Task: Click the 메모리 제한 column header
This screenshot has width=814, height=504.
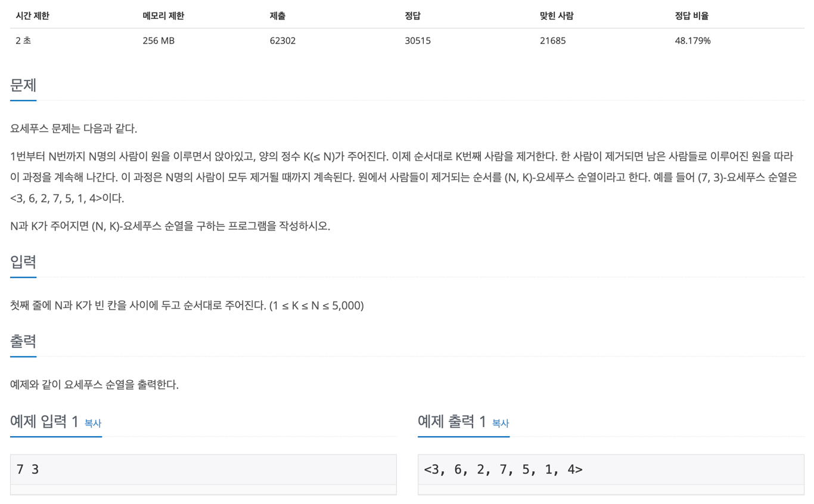Action: pyautogui.click(x=163, y=16)
